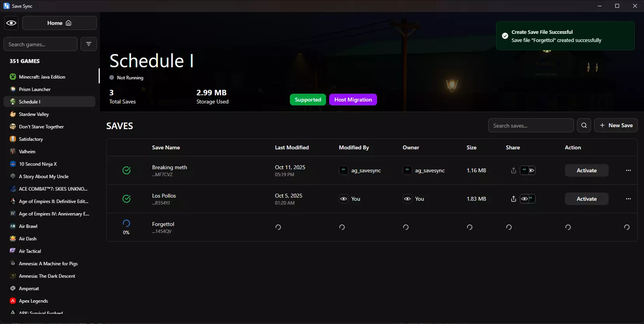The image size is (644, 324).
Task: Activate the Los Pollos save
Action: tap(586, 199)
